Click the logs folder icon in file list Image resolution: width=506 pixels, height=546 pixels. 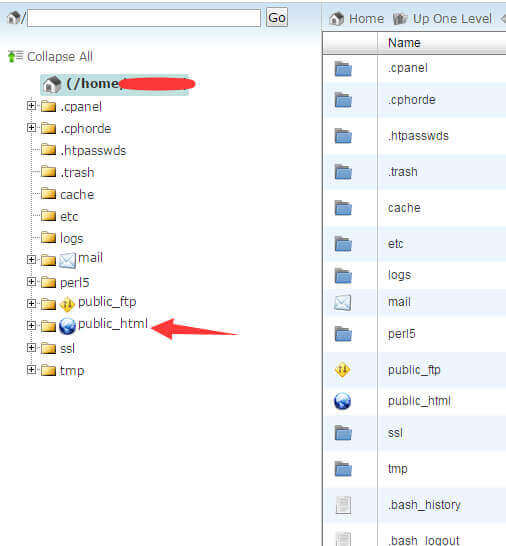coord(343,275)
